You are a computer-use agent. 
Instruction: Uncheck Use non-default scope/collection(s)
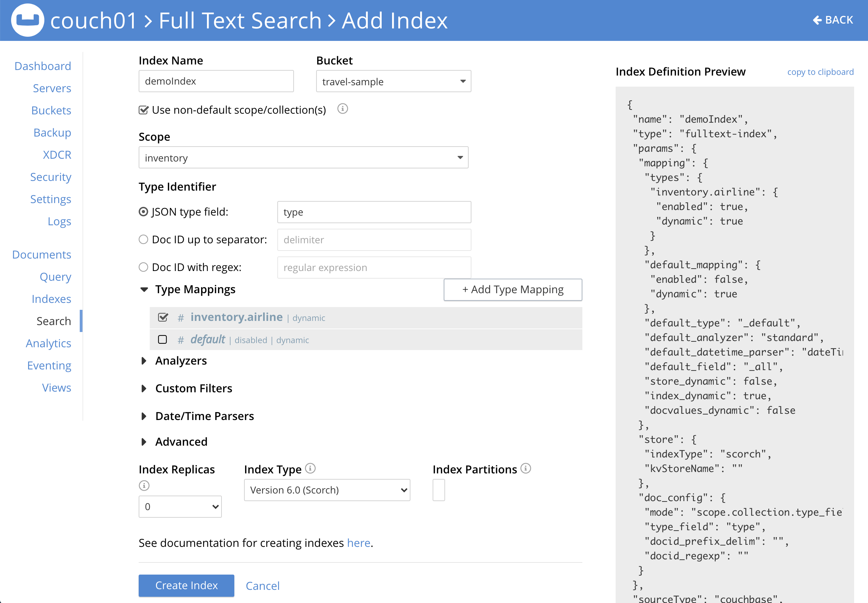click(x=143, y=110)
